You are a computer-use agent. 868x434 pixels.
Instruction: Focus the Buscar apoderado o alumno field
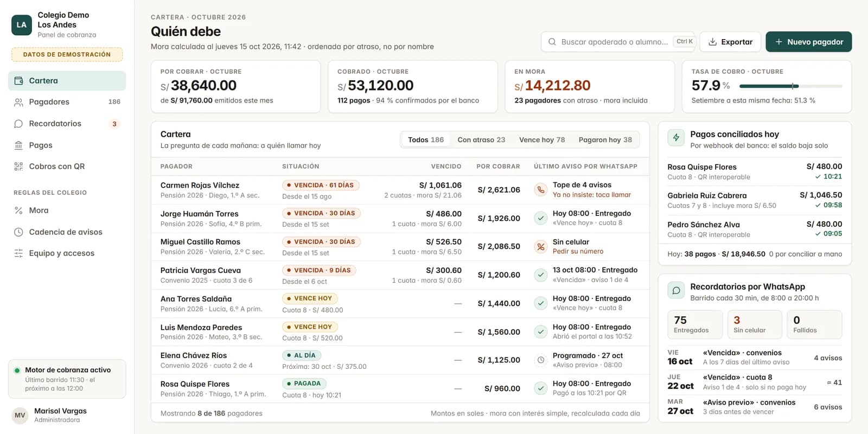pos(618,42)
